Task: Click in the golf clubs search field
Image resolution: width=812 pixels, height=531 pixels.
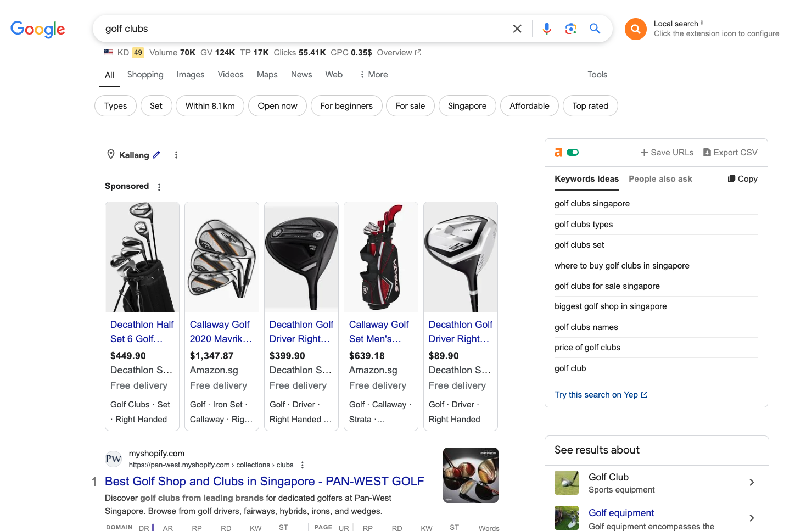Action: 302,29
